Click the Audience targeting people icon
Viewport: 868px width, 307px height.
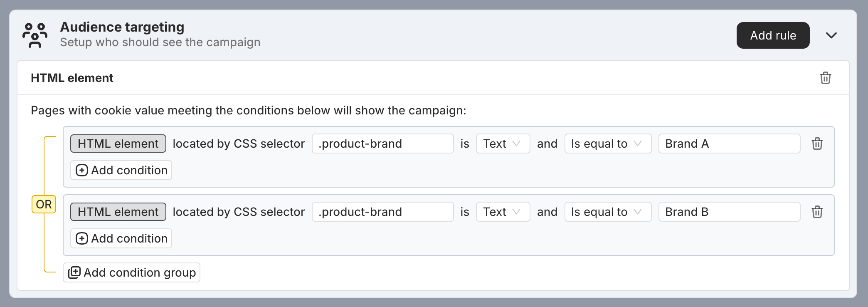pyautogui.click(x=35, y=35)
